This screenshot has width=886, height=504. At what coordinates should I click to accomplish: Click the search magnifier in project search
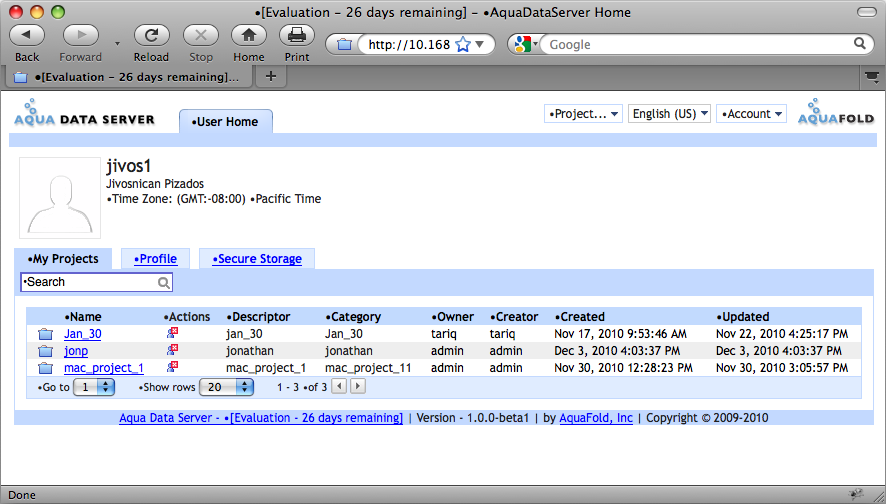point(163,283)
